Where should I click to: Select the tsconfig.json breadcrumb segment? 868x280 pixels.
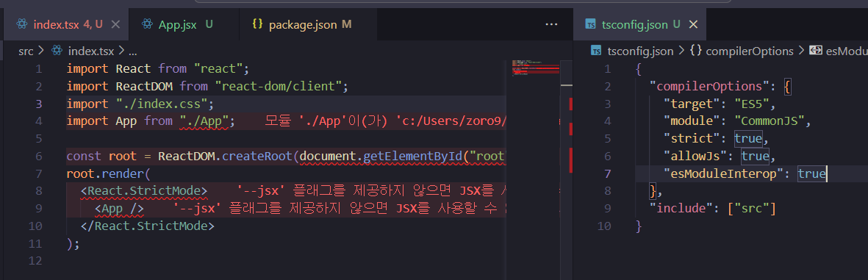640,51
